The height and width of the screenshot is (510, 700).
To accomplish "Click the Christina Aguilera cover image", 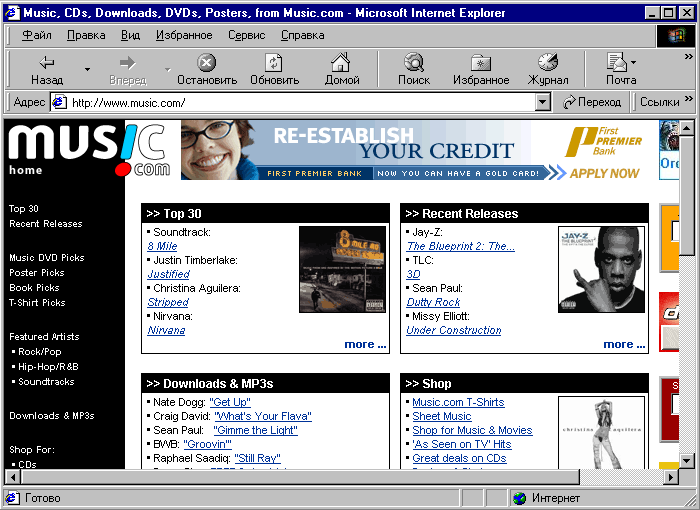I will [x=601, y=432].
